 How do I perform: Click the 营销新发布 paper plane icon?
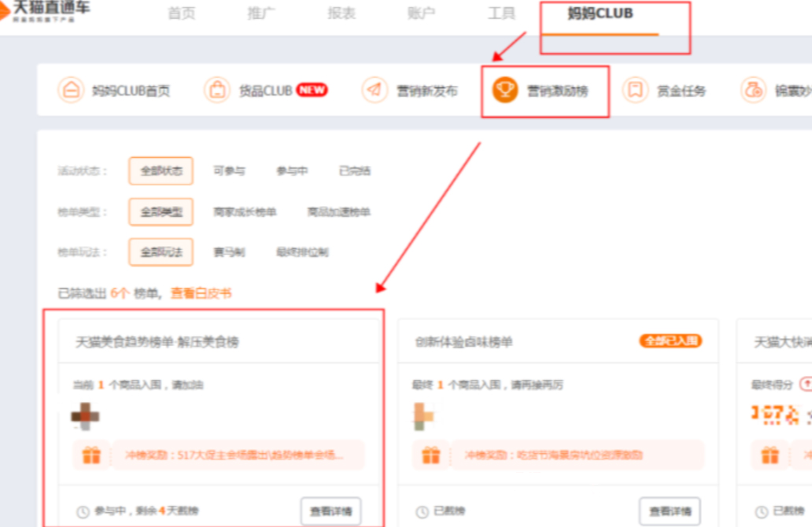[x=375, y=90]
